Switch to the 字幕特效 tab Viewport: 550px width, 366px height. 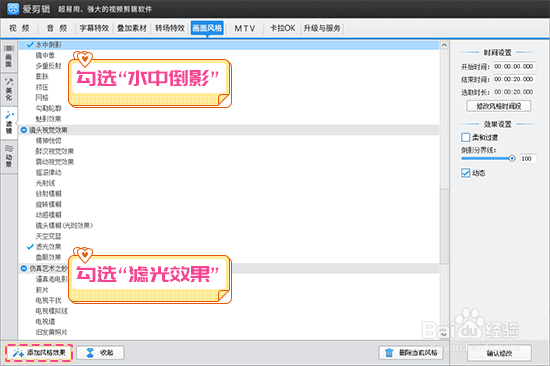(x=94, y=28)
